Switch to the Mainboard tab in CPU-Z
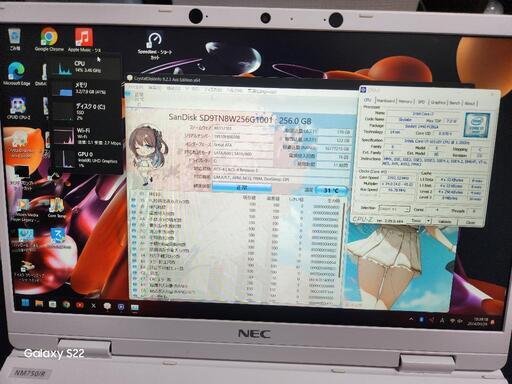This screenshot has height=384, width=512. (386, 101)
